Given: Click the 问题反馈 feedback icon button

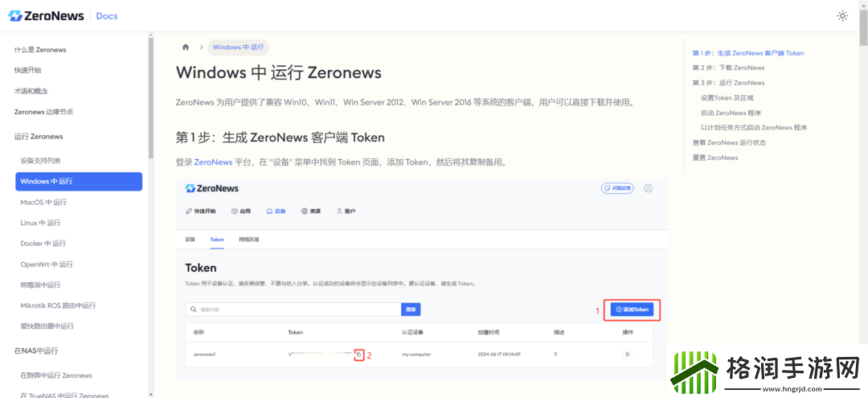Looking at the screenshot, I should (617, 188).
